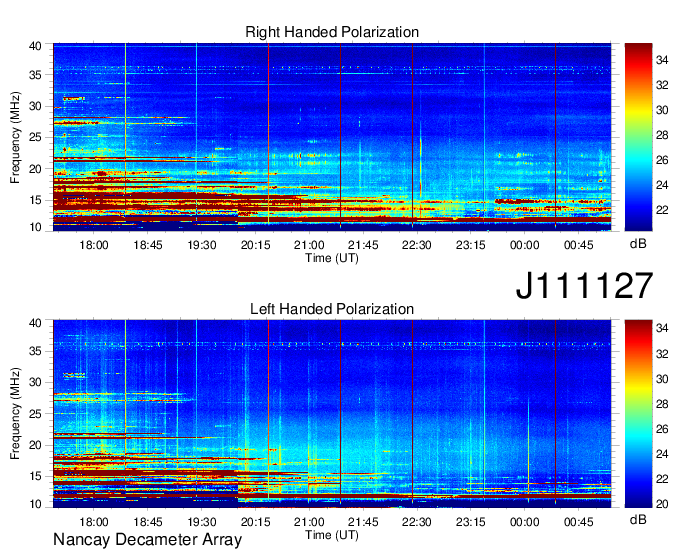Click the Right Handed Polarization colorbar
This screenshot has width=680, height=552.
pos(638,137)
